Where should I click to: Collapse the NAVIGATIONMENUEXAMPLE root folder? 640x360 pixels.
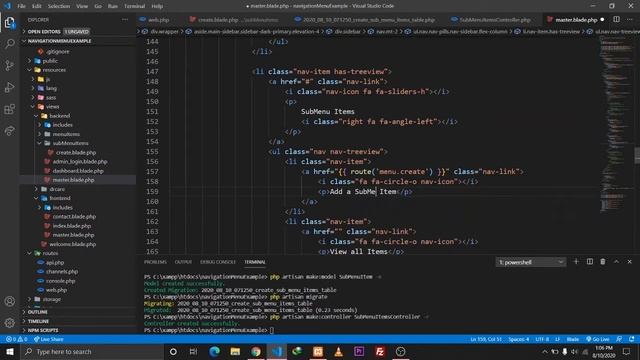tap(78, 41)
